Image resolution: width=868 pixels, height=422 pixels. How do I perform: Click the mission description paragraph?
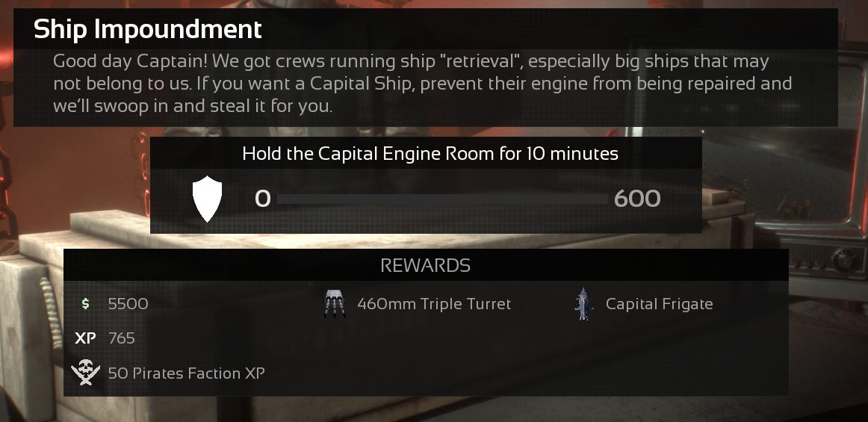(x=422, y=84)
